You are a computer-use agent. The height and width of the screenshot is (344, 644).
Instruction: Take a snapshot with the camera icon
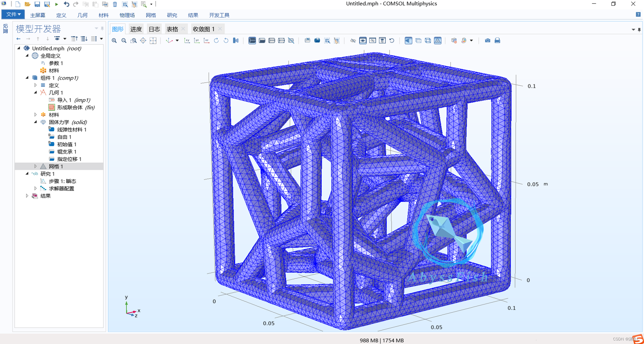pos(488,41)
